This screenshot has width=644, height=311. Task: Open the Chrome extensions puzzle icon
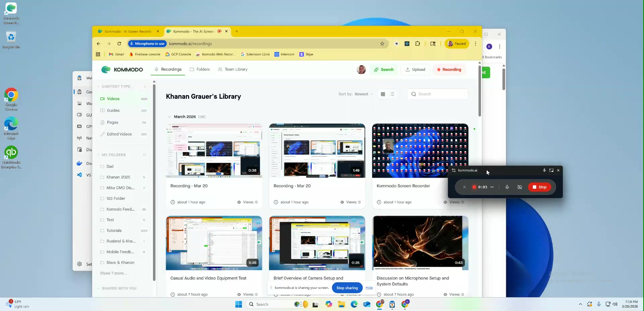pyautogui.click(x=418, y=44)
